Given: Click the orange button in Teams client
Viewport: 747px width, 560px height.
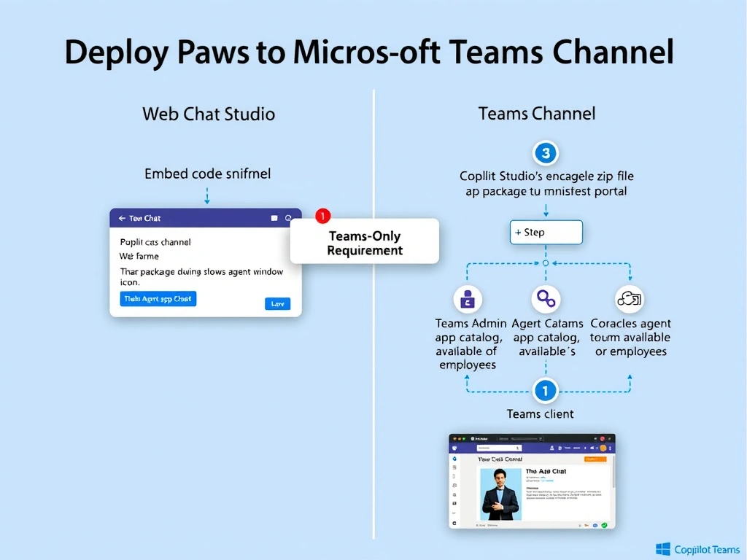Looking at the screenshot, I should (595, 459).
